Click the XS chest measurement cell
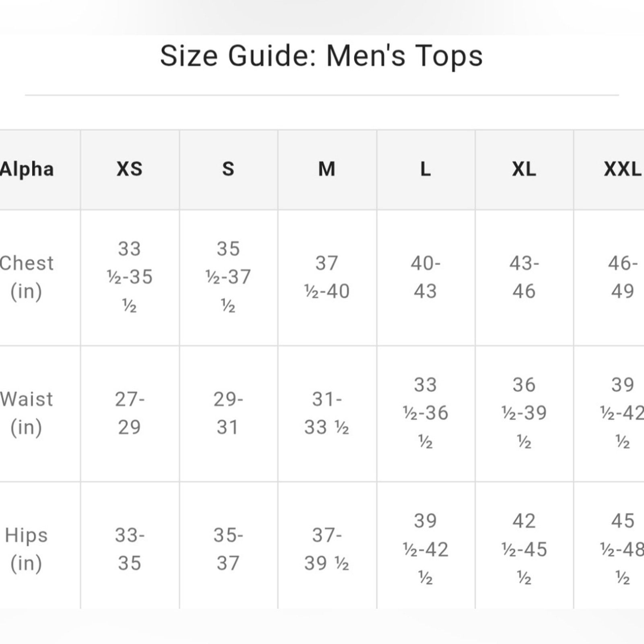 tap(130, 277)
